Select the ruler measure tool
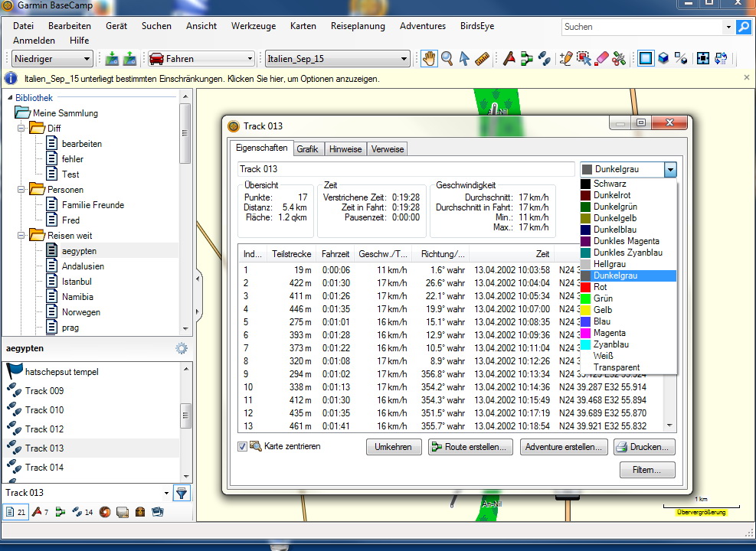This screenshot has width=756, height=551. tap(482, 59)
